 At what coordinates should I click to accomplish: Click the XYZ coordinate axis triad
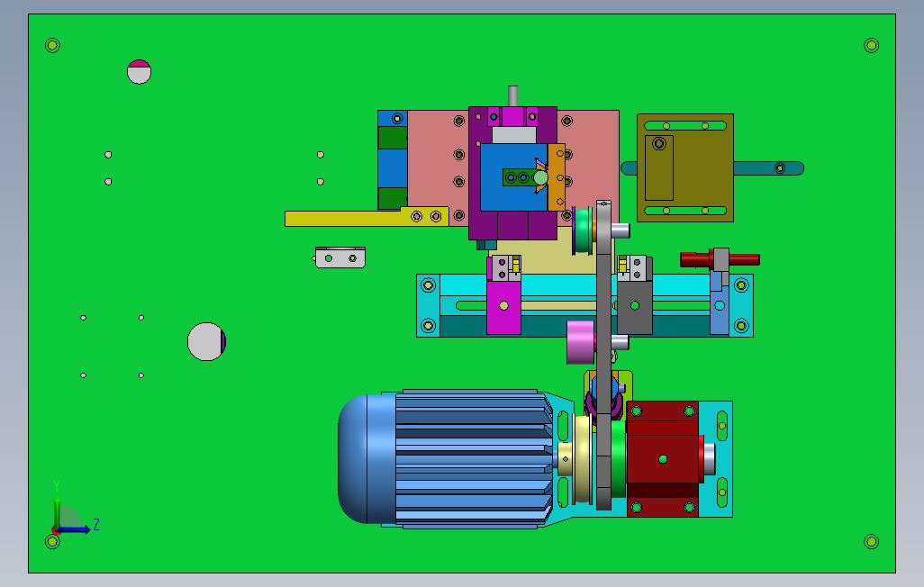72,510
